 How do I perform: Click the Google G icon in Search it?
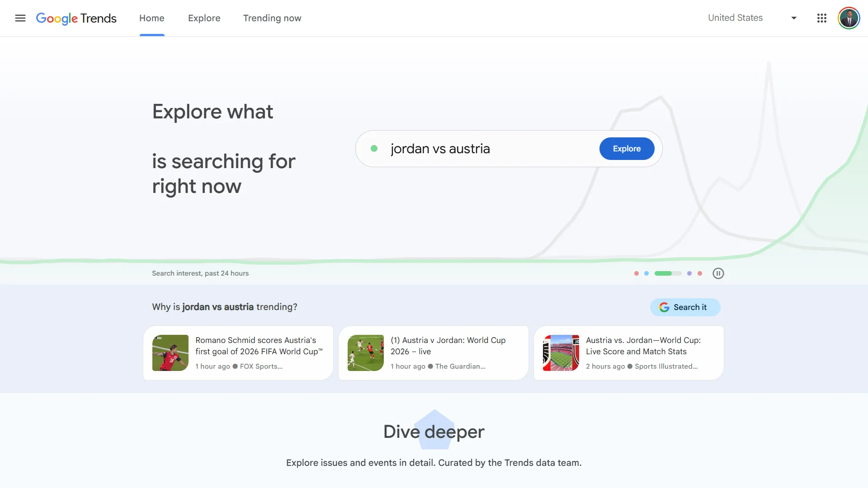(664, 307)
